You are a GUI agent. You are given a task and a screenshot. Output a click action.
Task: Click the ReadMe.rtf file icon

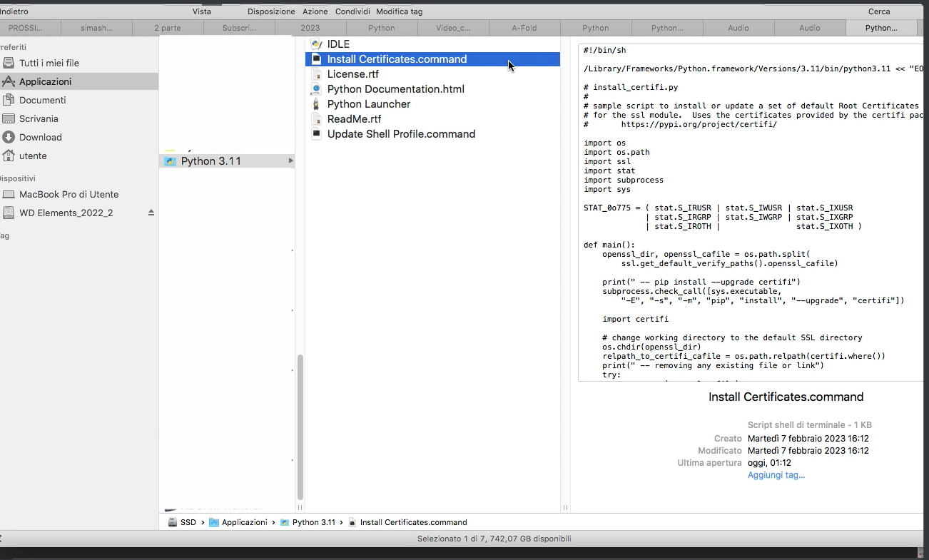317,119
